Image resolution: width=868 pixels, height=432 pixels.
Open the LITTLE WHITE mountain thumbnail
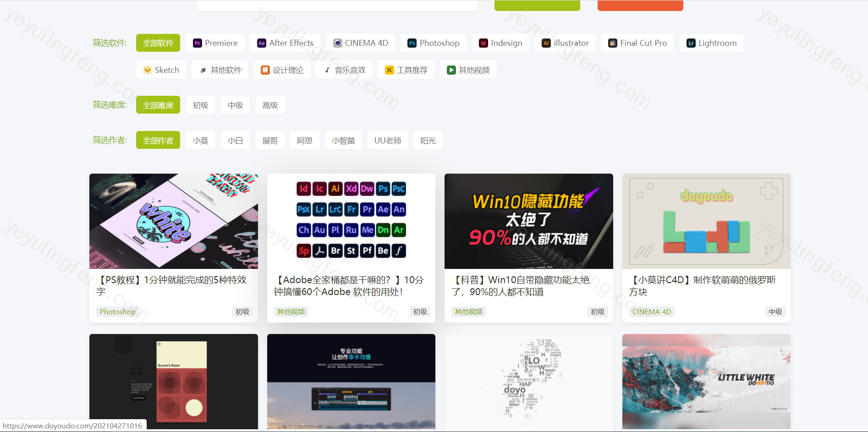(706, 382)
